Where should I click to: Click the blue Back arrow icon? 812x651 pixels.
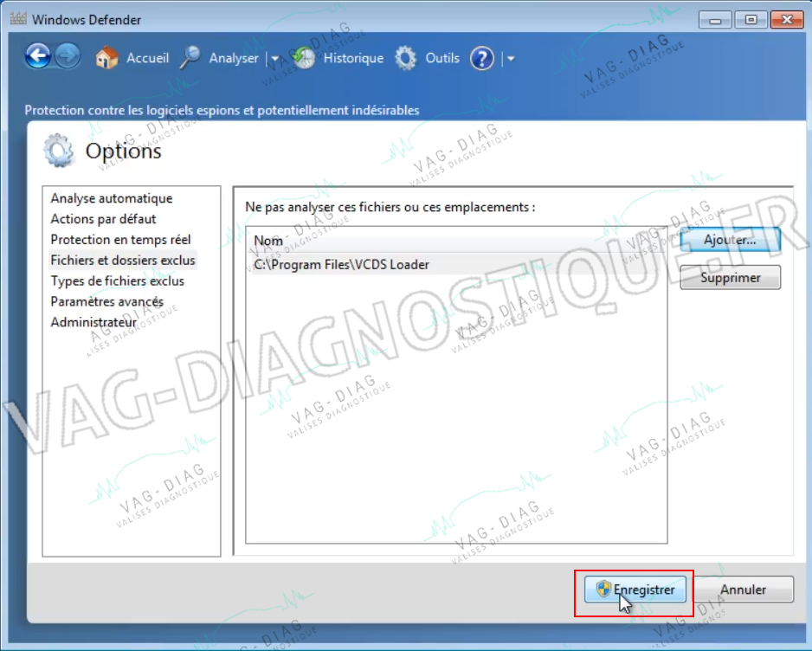(x=38, y=56)
